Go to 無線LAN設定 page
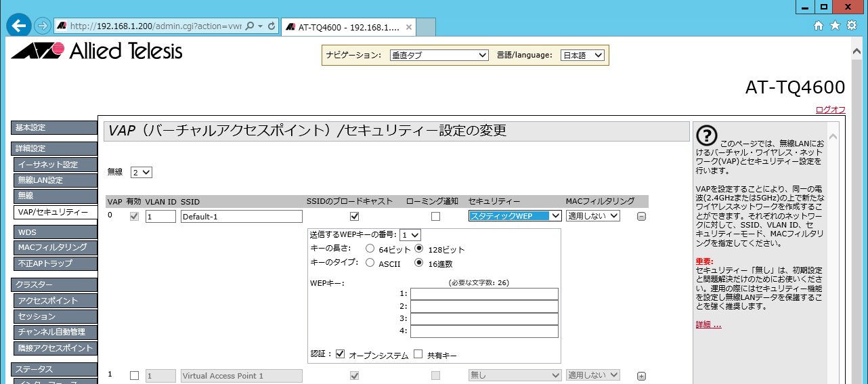Screen dimensions: 868x384 click(x=56, y=180)
